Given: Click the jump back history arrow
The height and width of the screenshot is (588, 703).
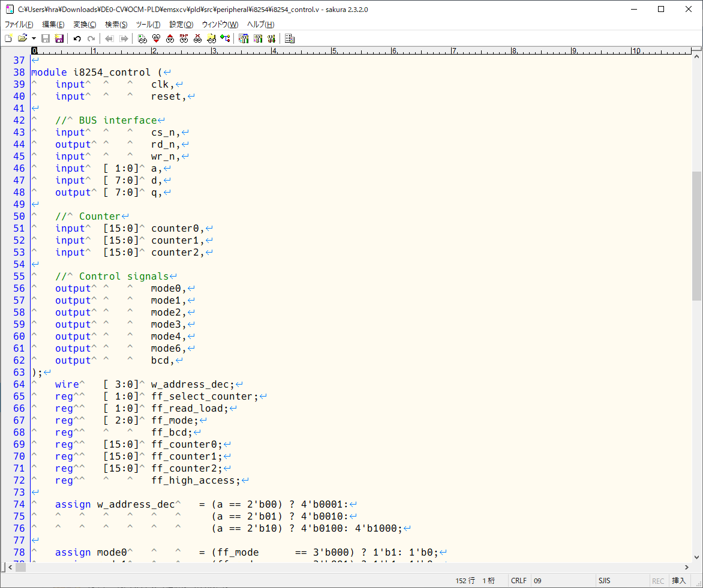Looking at the screenshot, I should pos(109,38).
